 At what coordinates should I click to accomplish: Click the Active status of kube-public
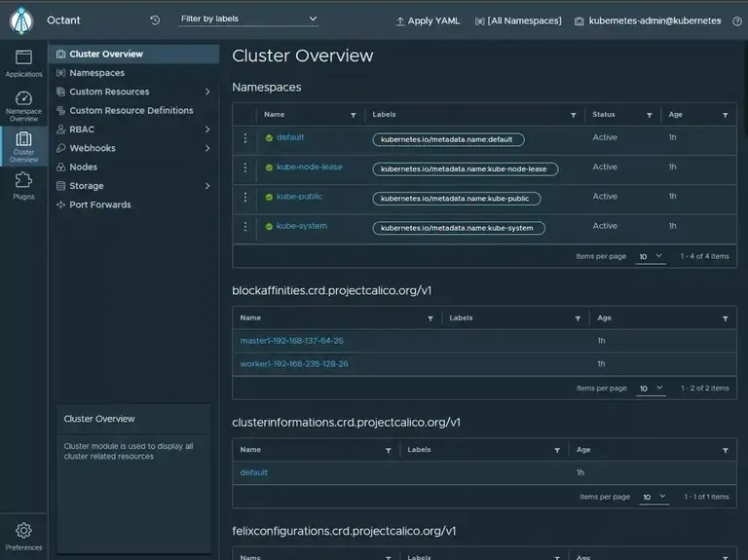click(x=605, y=197)
